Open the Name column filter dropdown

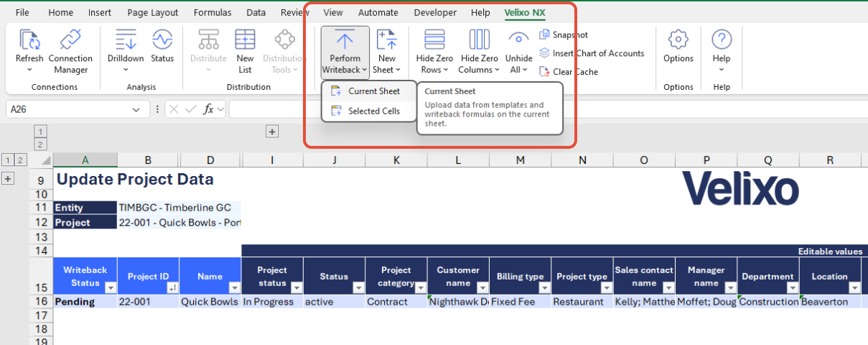[235, 287]
